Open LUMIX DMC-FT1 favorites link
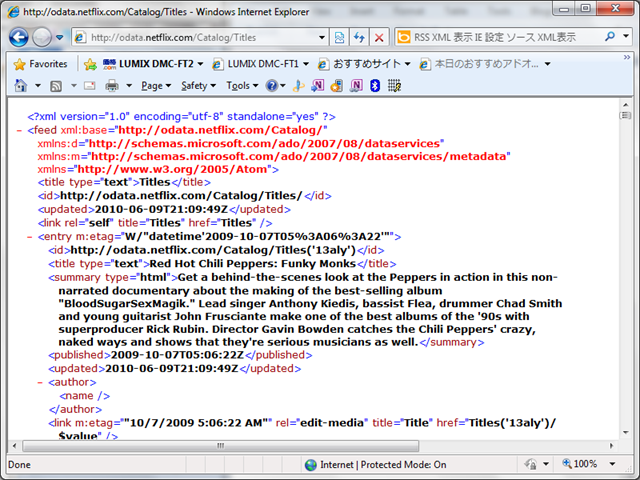The height and width of the screenshot is (480, 640). point(256,64)
